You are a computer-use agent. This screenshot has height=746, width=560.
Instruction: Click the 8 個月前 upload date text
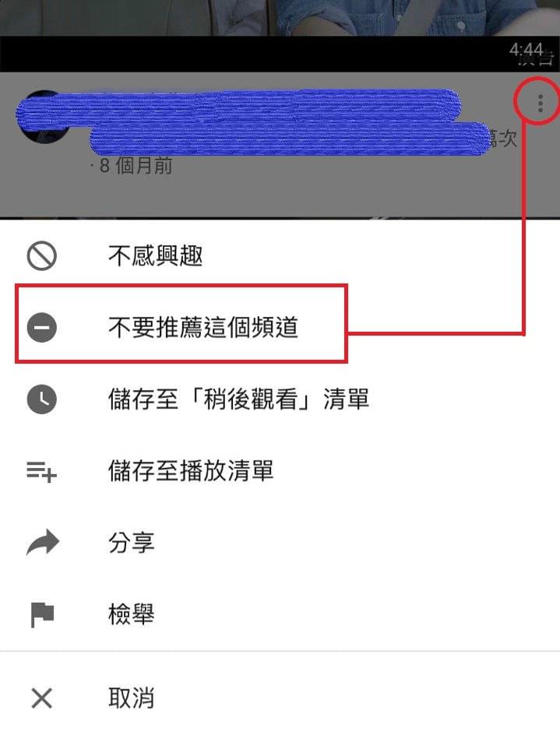(x=136, y=166)
